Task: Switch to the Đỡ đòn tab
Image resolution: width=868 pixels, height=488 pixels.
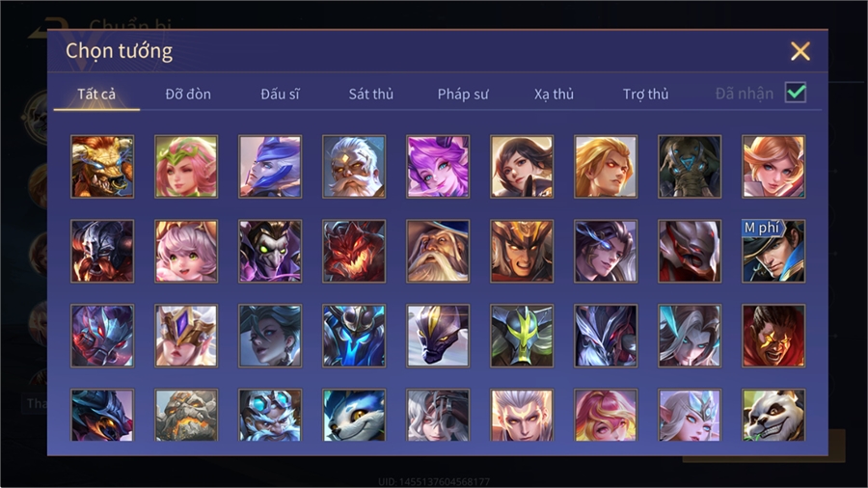Action: click(x=188, y=95)
